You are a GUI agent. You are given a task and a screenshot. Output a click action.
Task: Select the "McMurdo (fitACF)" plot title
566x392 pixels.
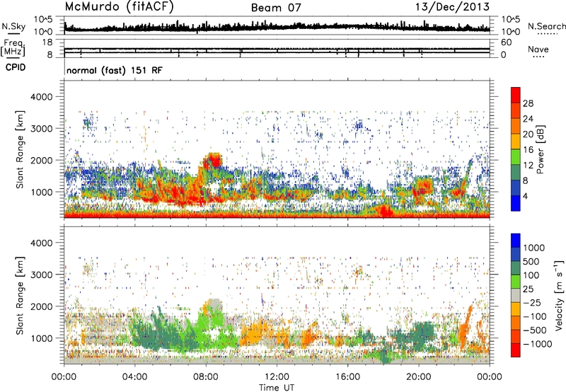(x=119, y=7)
